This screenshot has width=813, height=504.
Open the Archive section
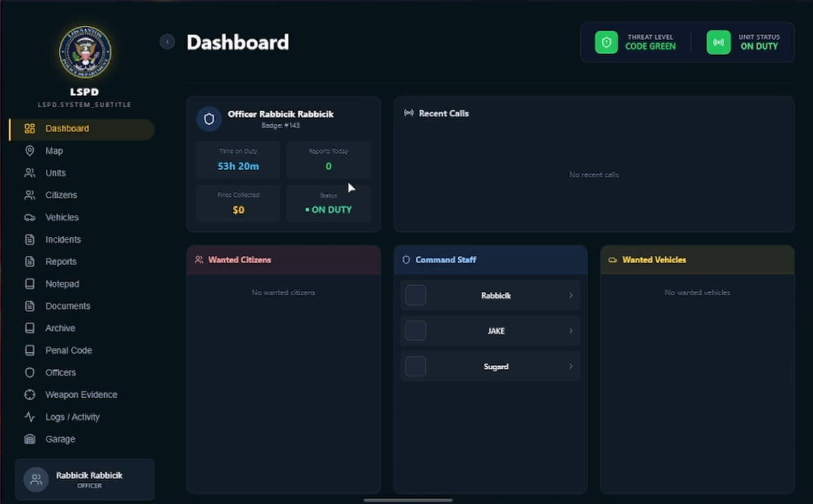[82, 328]
